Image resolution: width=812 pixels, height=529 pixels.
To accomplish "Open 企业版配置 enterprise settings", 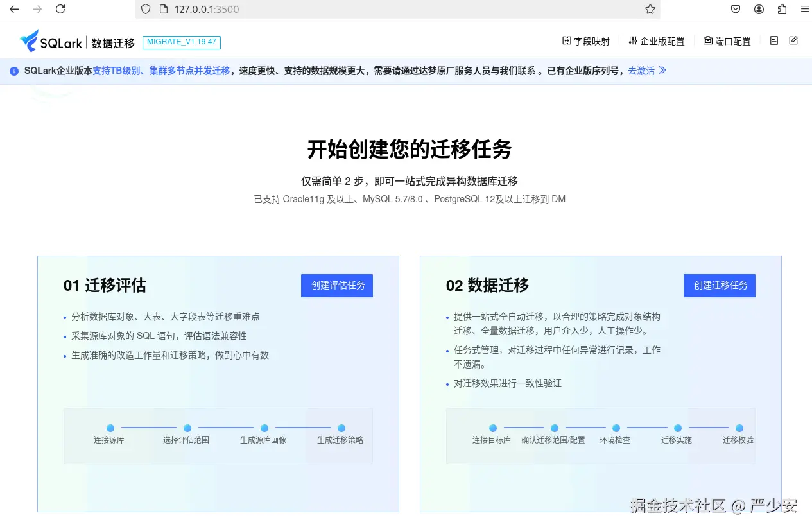I will pos(657,41).
